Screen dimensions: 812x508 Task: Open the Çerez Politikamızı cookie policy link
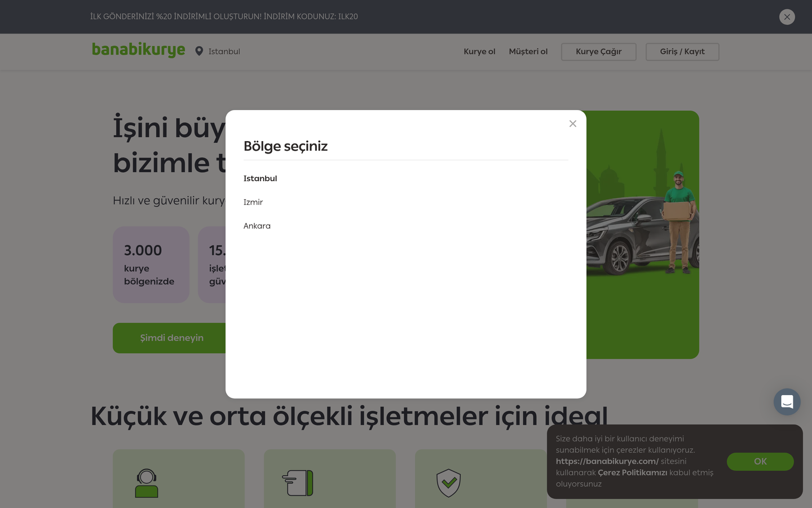[632, 472]
